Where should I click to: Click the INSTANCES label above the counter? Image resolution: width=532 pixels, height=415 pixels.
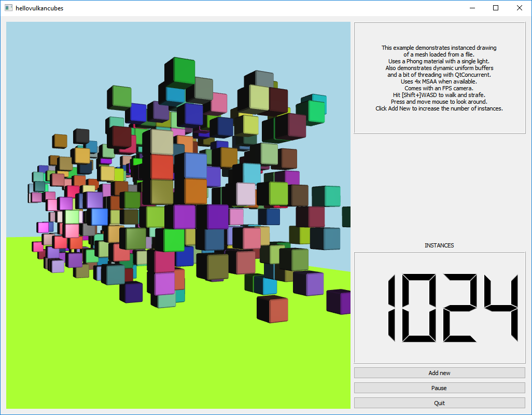click(439, 245)
